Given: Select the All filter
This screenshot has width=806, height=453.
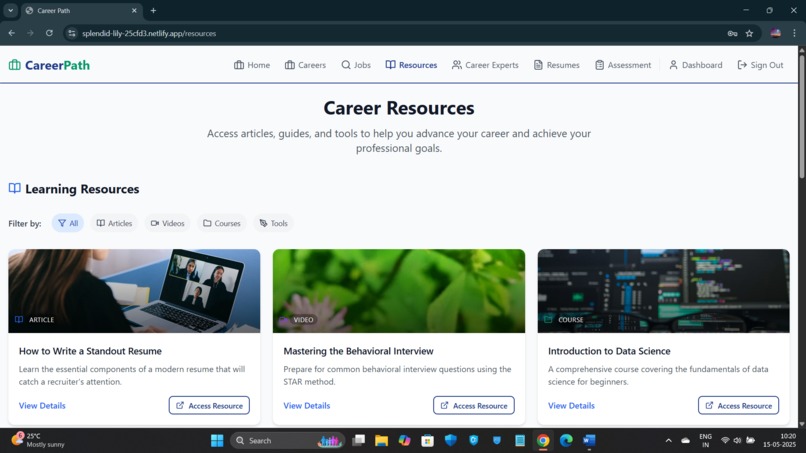Looking at the screenshot, I should 68,223.
